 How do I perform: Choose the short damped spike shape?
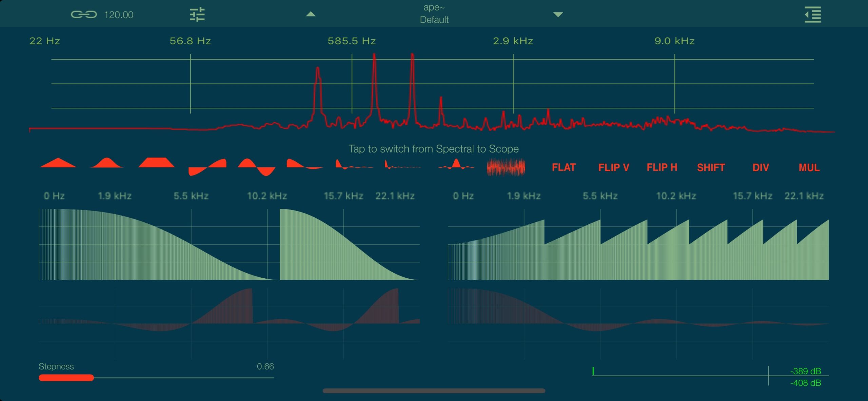[354, 164]
